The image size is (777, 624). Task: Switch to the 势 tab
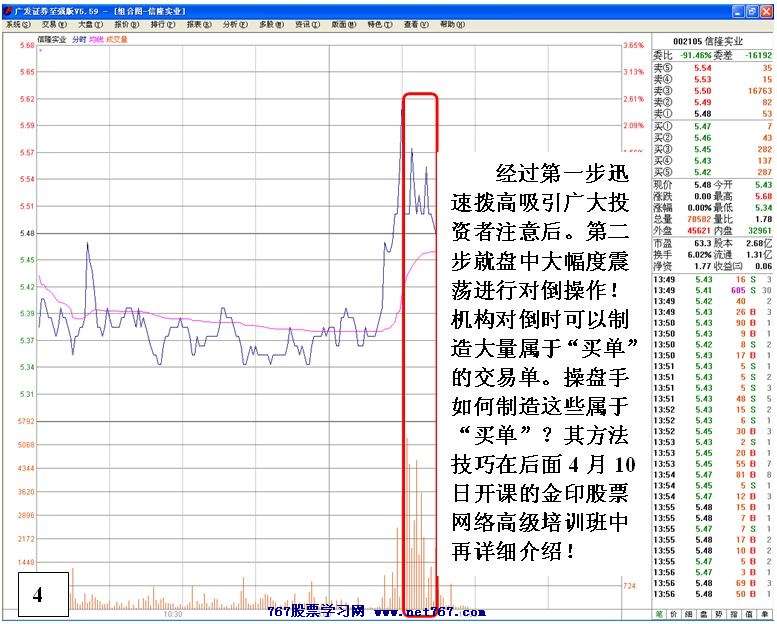tap(719, 615)
